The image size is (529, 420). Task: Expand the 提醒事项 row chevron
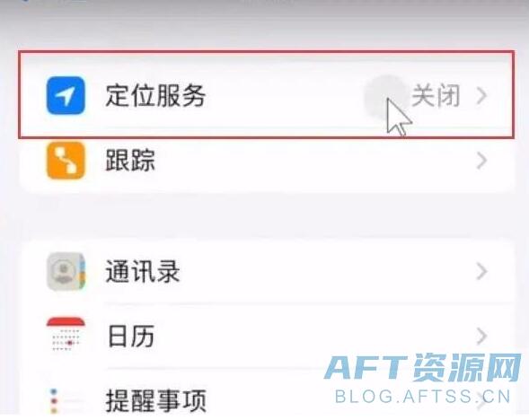(x=481, y=400)
